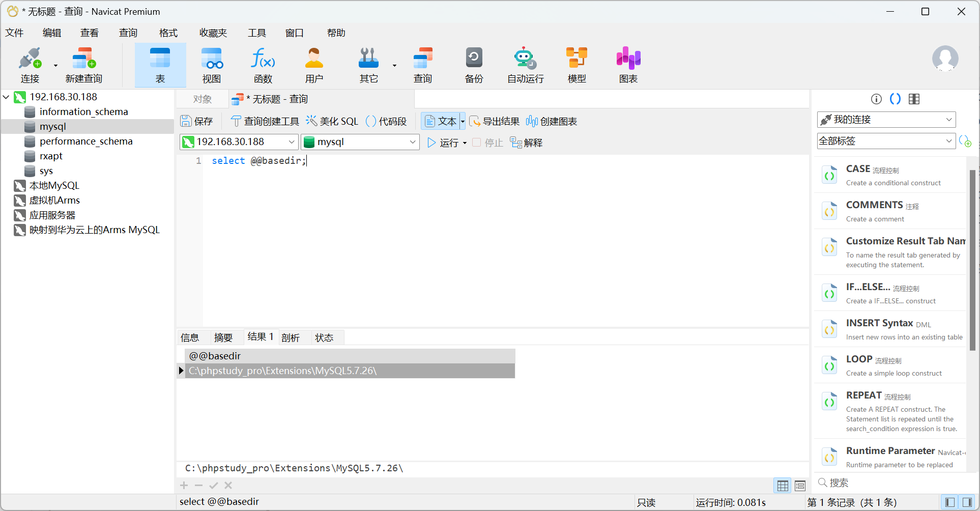Click the 其它 (Others) toolbar icon

369,65
